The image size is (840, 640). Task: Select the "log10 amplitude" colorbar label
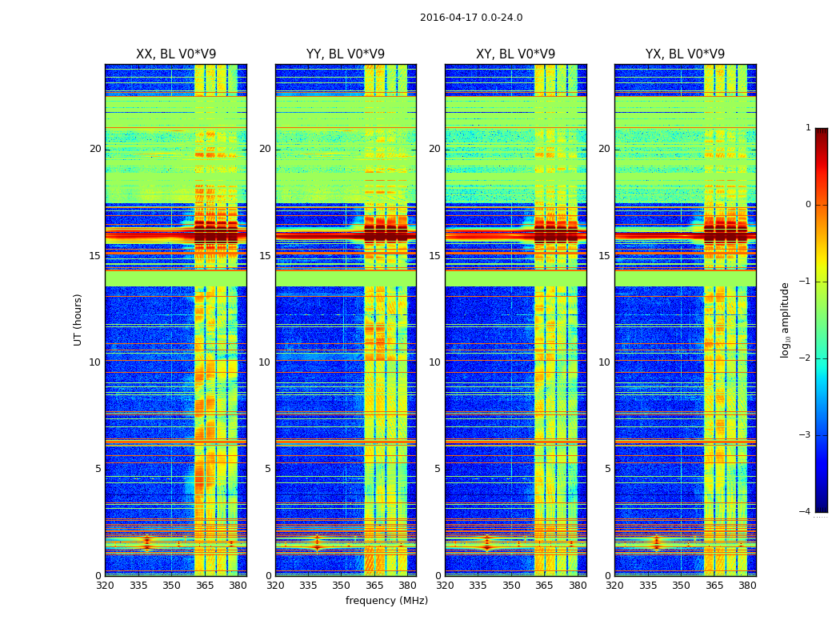786,319
